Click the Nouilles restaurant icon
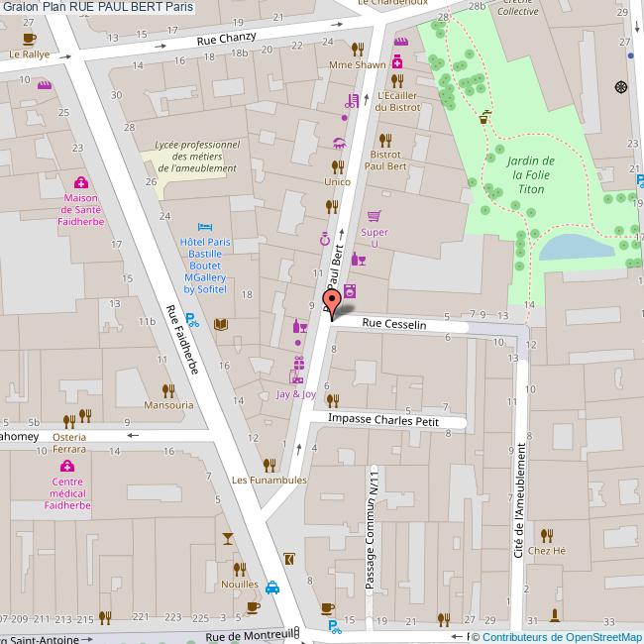 click(240, 570)
